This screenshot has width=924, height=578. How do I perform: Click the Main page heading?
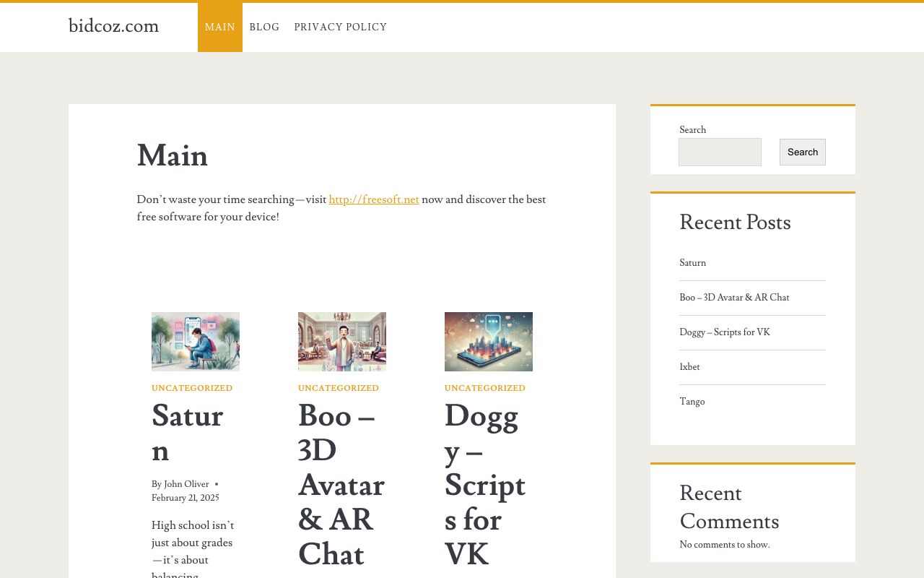click(173, 155)
